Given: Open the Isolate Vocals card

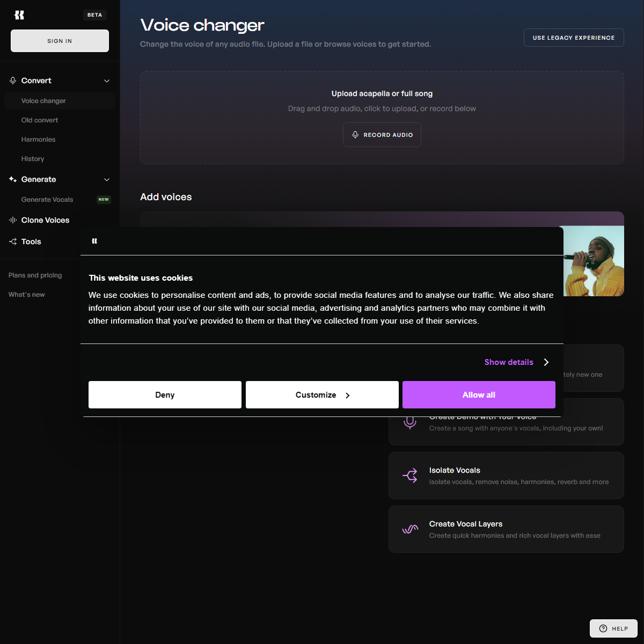Looking at the screenshot, I should click(x=506, y=475).
